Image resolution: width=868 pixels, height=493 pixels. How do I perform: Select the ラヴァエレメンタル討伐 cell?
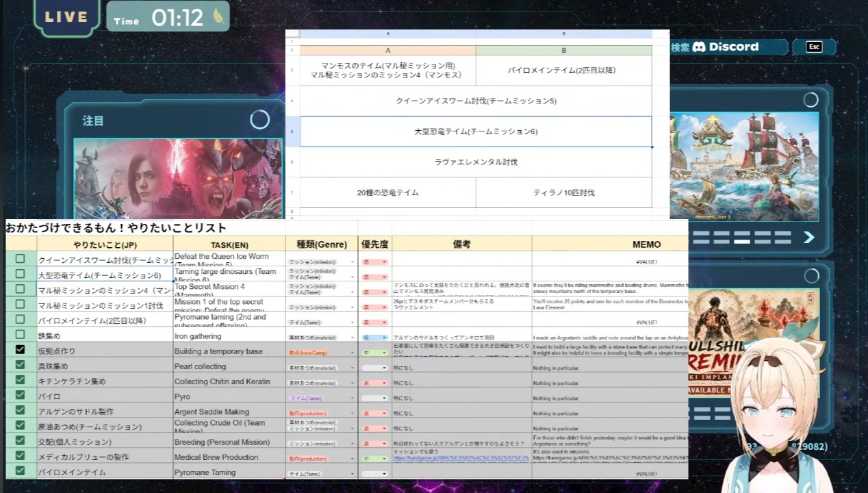(x=476, y=162)
